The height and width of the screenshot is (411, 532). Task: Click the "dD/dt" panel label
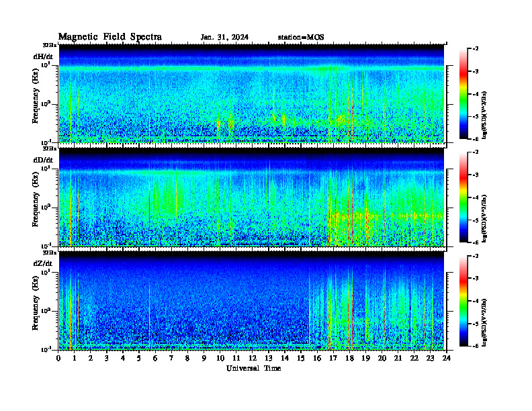click(x=43, y=160)
